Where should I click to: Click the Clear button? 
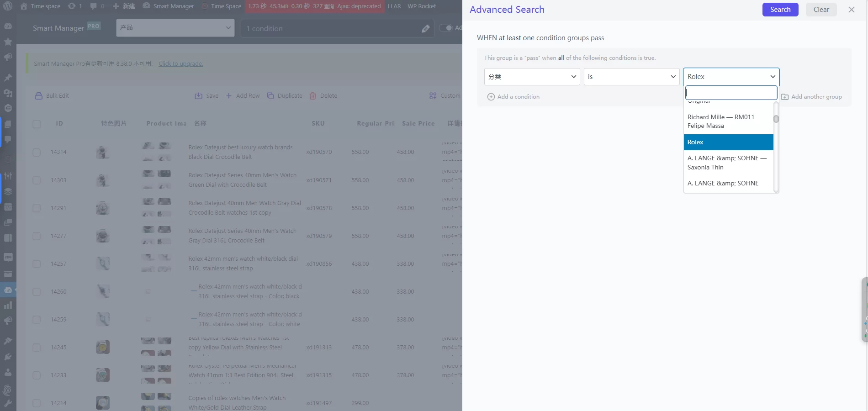pos(821,10)
